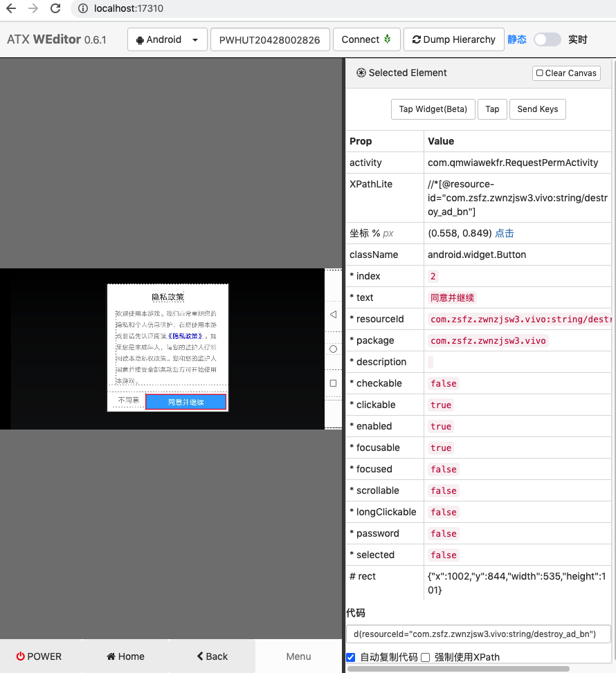Click the ATX WEditor title
The width and height of the screenshot is (616, 673).
tap(56, 39)
